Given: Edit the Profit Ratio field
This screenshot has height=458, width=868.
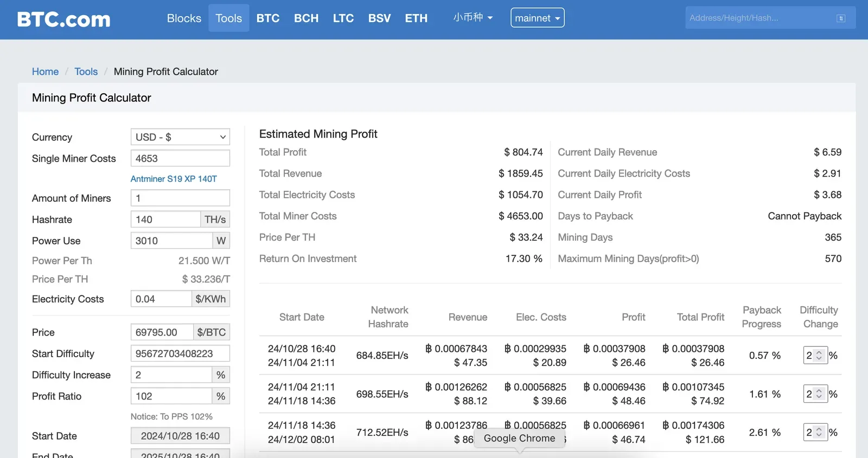Looking at the screenshot, I should pos(171,396).
